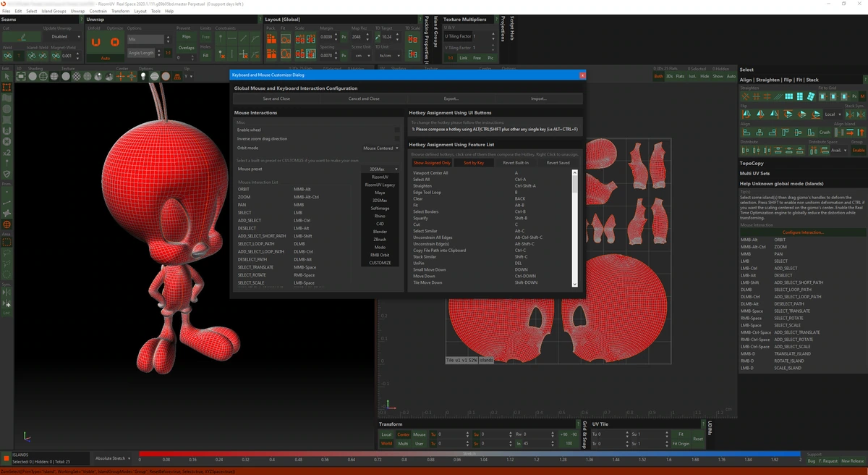Click the Margin value input field
This screenshot has height=475, width=868.
point(326,36)
